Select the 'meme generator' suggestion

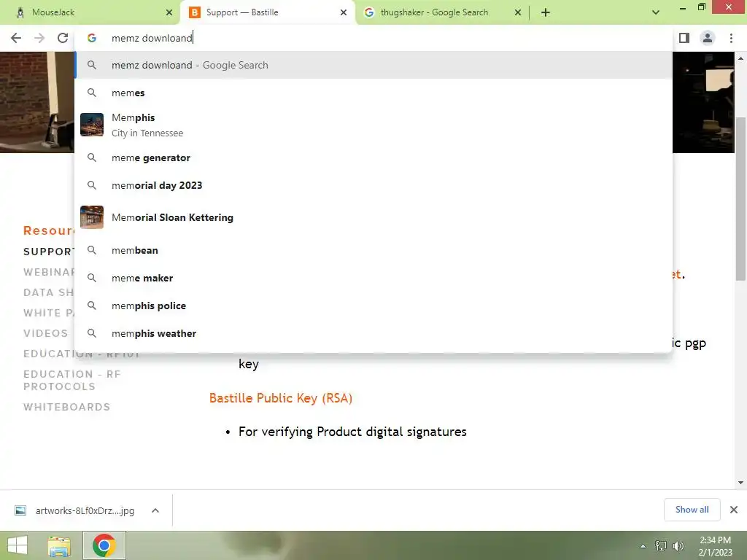point(373,157)
